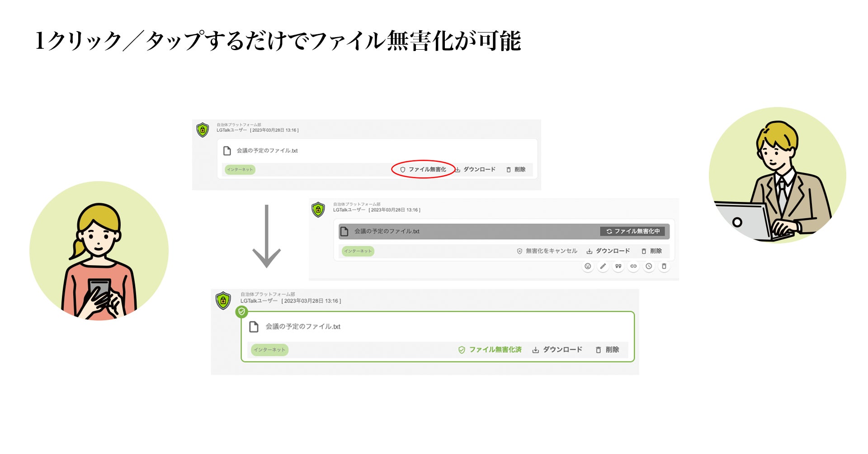The image size is (868, 454).
Task: Click the インターネット tag in the top card
Action: click(240, 170)
